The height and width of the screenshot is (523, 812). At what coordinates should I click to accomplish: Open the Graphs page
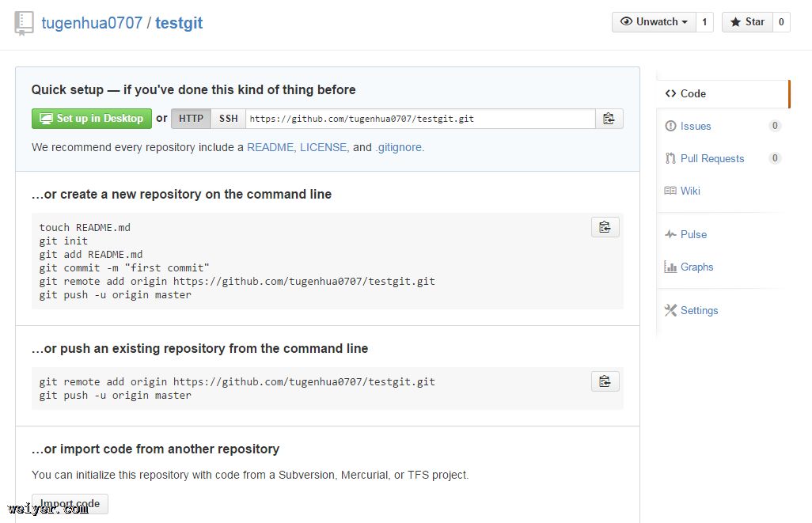click(696, 267)
